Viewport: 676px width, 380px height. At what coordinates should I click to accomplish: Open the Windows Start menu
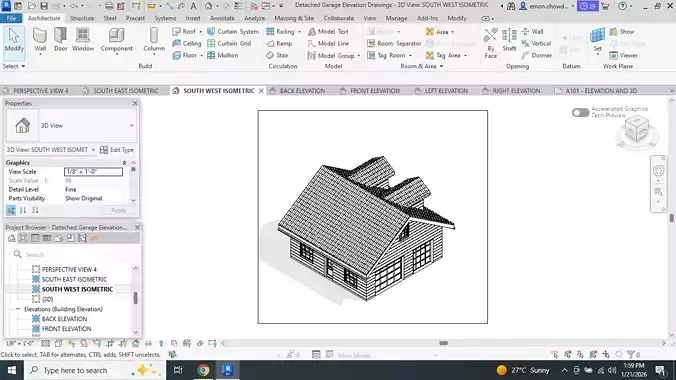tap(12, 370)
